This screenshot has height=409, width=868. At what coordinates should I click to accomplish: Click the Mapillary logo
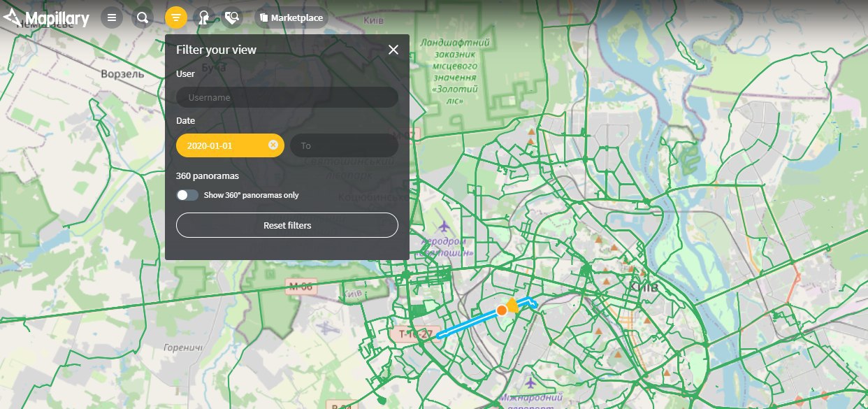[46, 18]
